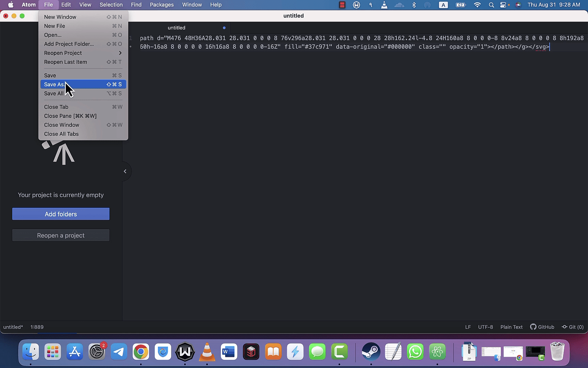588x368 pixels.
Task: Click the Add folders button
Action: tap(61, 214)
